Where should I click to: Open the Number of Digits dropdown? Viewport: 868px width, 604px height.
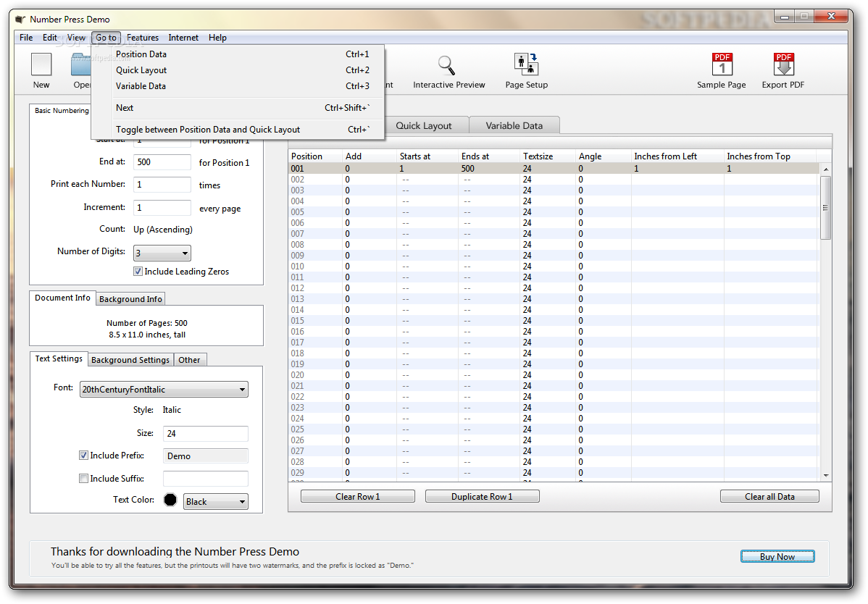pos(162,253)
